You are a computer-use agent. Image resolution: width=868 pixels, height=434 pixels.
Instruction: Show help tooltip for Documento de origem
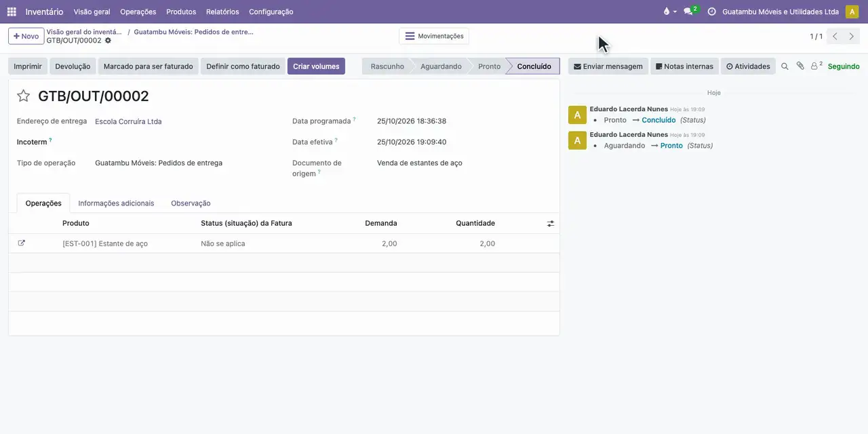pyautogui.click(x=319, y=172)
